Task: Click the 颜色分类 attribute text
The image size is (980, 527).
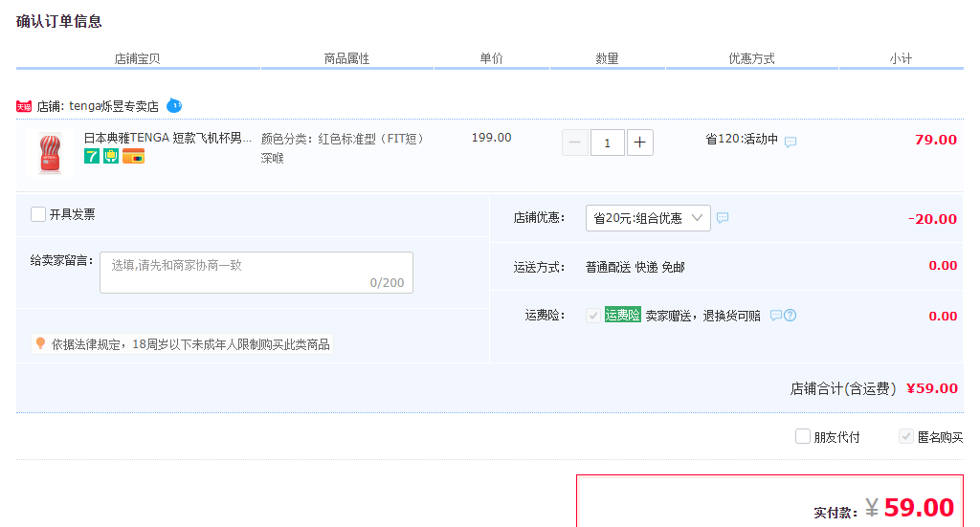Action: point(342,148)
